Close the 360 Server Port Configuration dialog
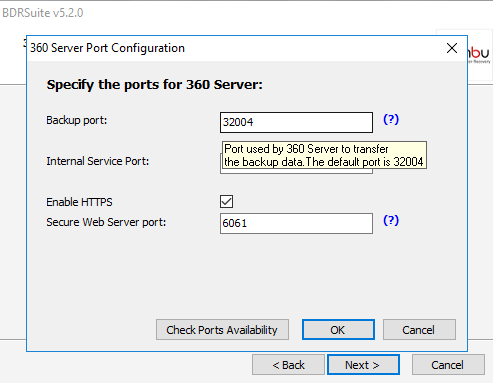 (x=452, y=48)
